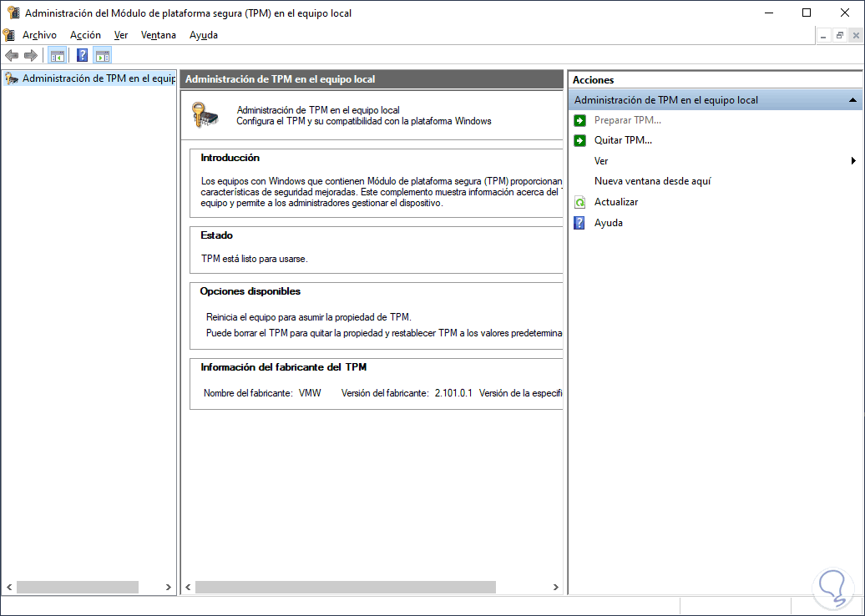Click the question mark icon beside Ayuda

click(579, 223)
